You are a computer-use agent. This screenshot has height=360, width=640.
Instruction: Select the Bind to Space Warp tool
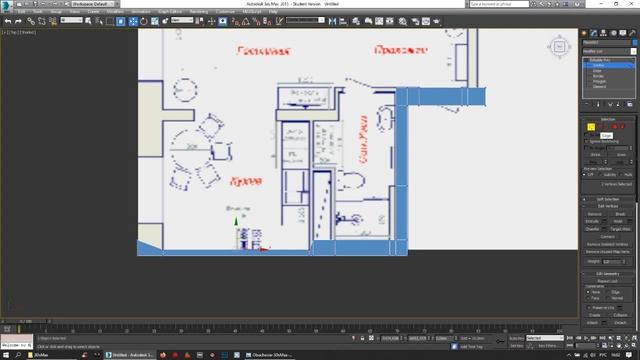coord(53,21)
